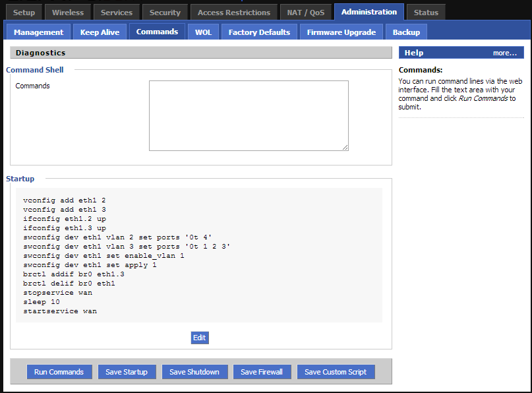This screenshot has height=393, width=532.
Task: Click the 'brctl delif br0 eth1' line
Action: pos(69,284)
